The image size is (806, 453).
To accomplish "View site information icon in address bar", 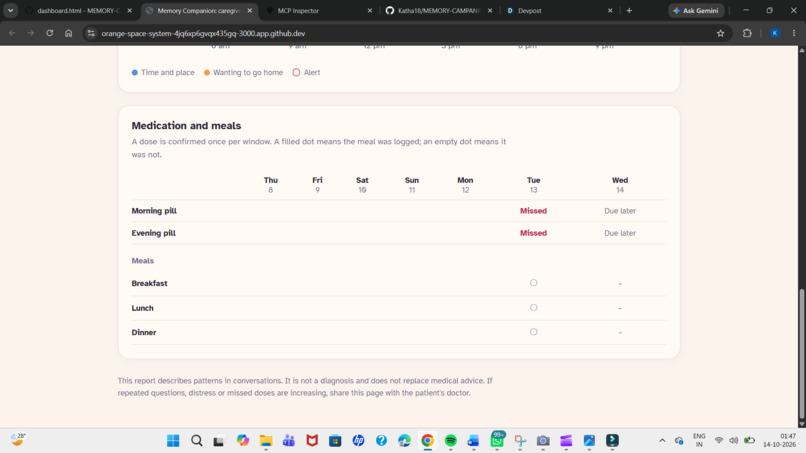I will tap(91, 33).
